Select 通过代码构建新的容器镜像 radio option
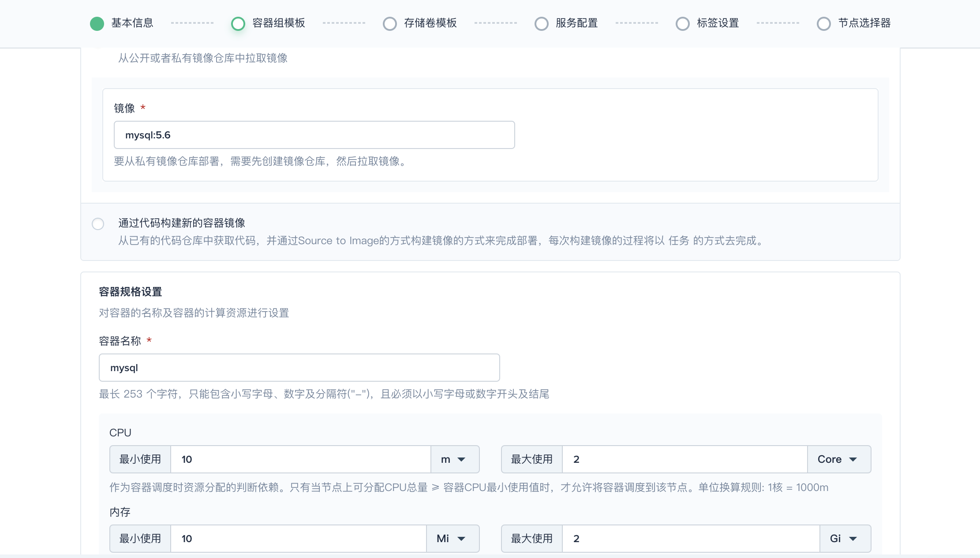Viewport: 980px width, 558px height. (x=98, y=223)
